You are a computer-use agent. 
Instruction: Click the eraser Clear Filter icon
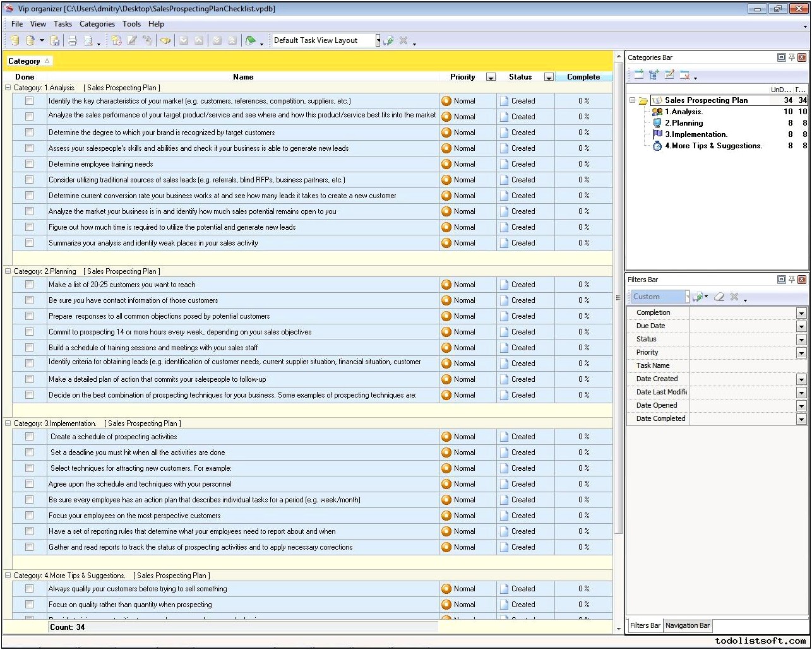pyautogui.click(x=719, y=297)
